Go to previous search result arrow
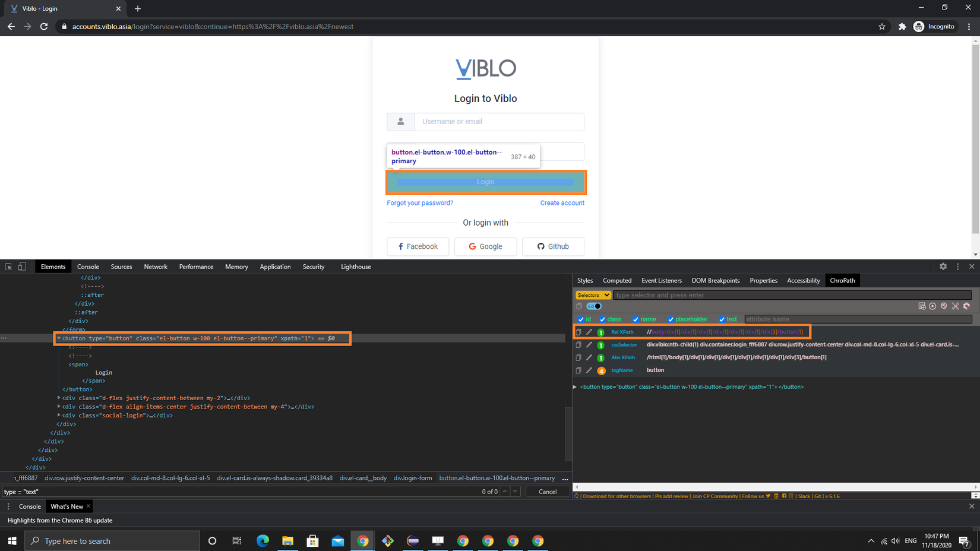This screenshot has height=551, width=980. [x=505, y=492]
